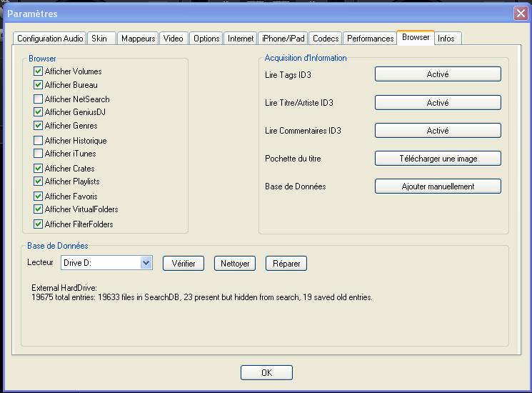The width and height of the screenshot is (532, 393).
Task: Show the Infos tab
Action: (x=446, y=39)
